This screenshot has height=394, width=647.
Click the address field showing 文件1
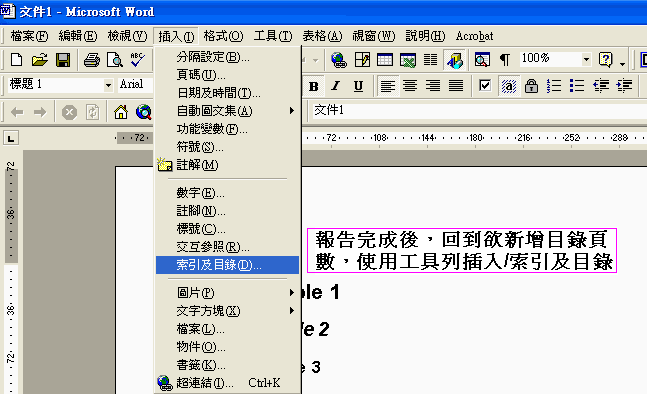[479, 111]
